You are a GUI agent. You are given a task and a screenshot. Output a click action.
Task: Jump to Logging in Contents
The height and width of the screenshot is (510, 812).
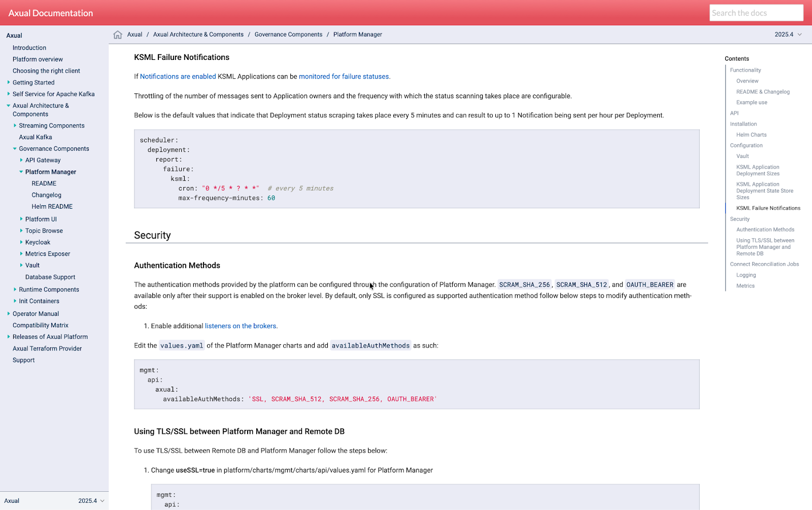pyautogui.click(x=746, y=275)
